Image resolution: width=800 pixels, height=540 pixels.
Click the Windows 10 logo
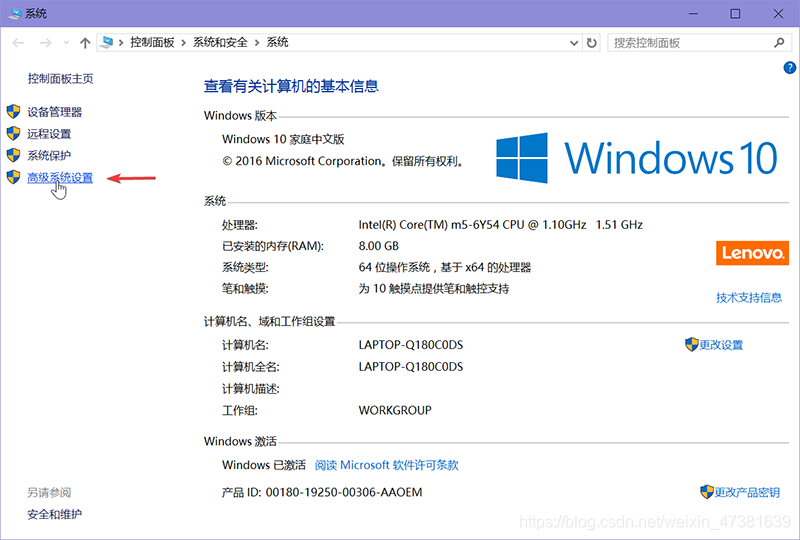pos(637,158)
